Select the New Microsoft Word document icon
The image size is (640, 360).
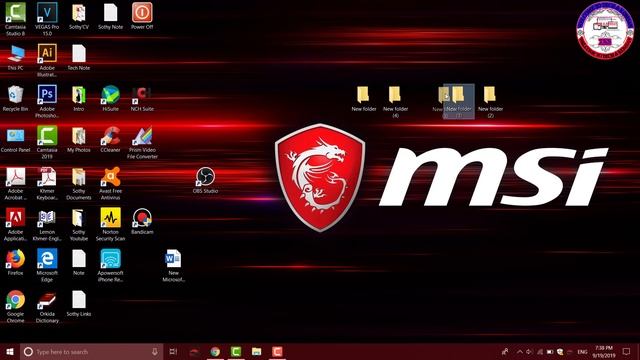(x=173, y=259)
